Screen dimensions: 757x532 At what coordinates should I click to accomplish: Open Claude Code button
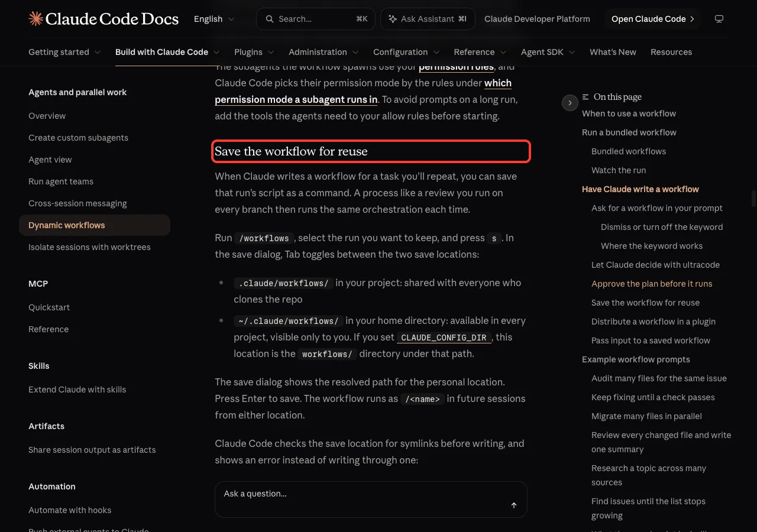[652, 19]
